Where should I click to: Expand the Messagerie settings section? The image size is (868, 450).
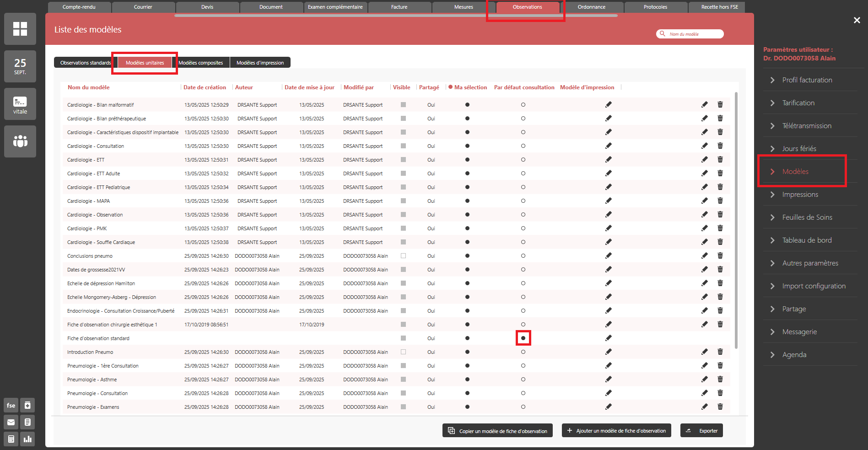[x=799, y=332]
